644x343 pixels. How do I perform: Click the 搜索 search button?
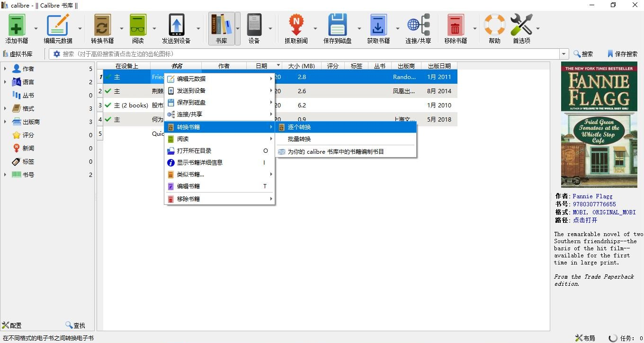583,54
